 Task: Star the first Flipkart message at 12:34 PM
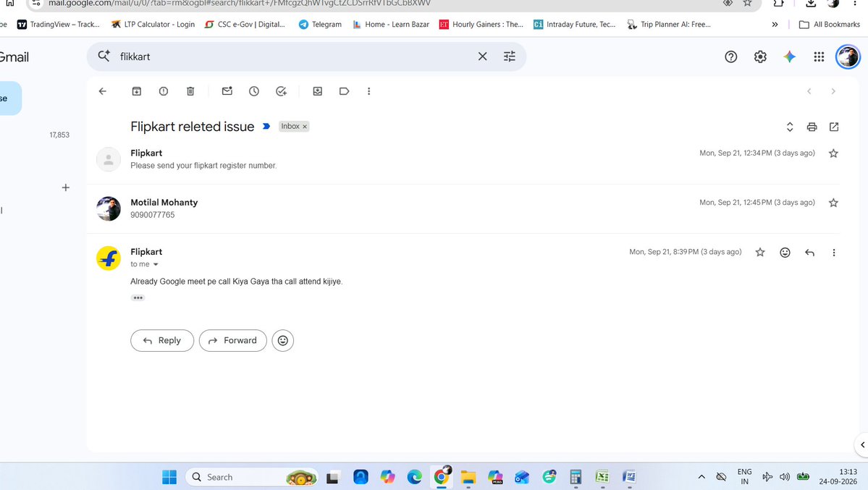[x=834, y=153]
